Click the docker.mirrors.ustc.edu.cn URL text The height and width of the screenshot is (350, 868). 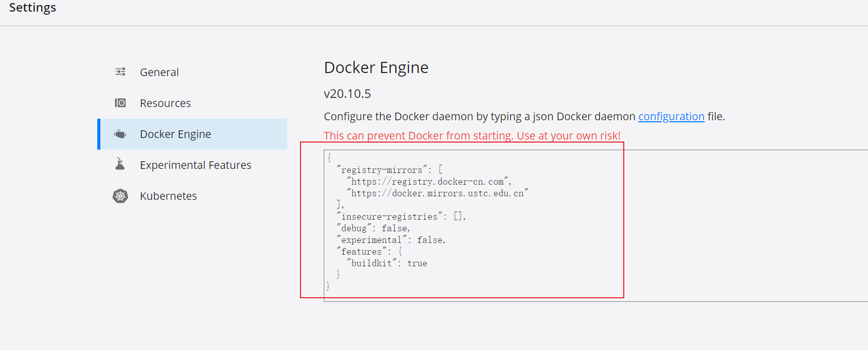[x=437, y=193]
